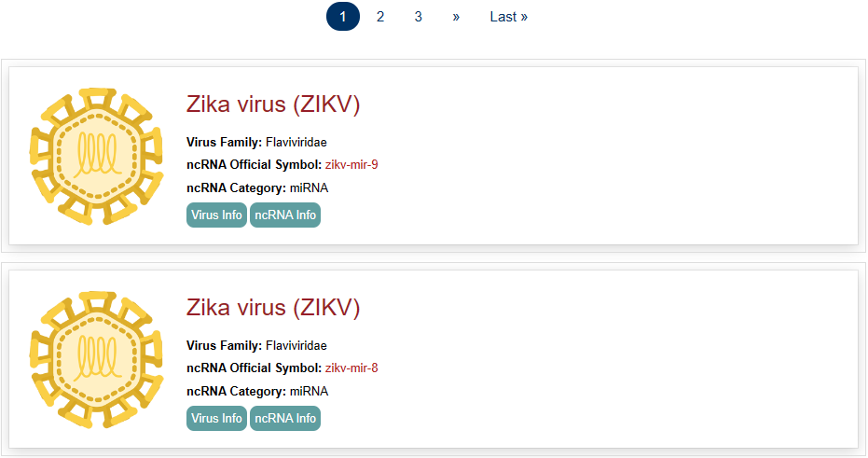Viewport: 868px width, 458px height.
Task: Click the virus illustration in the zikv-mir-9 card
Action: [x=90, y=156]
